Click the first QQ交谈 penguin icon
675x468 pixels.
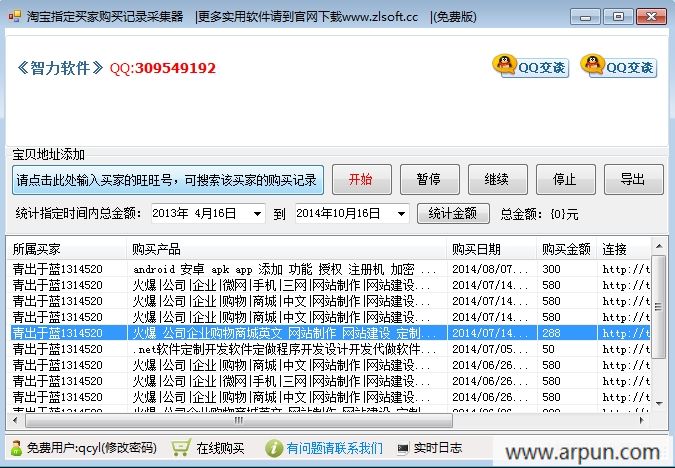point(505,65)
